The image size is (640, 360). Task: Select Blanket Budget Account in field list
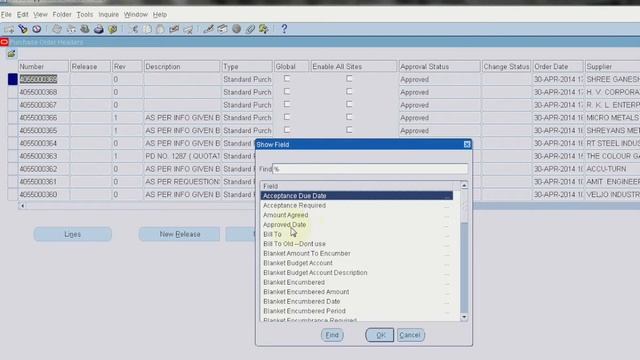click(298, 263)
